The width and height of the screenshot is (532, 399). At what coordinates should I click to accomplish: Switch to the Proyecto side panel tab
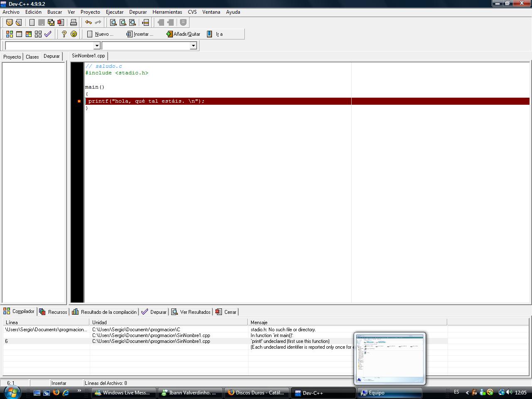(12, 57)
